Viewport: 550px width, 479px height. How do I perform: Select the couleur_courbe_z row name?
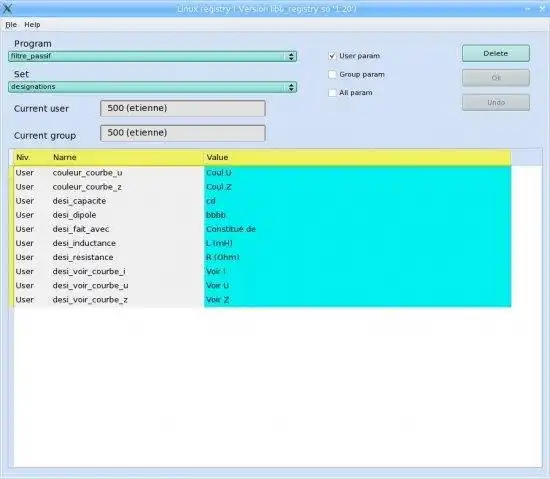pos(87,187)
